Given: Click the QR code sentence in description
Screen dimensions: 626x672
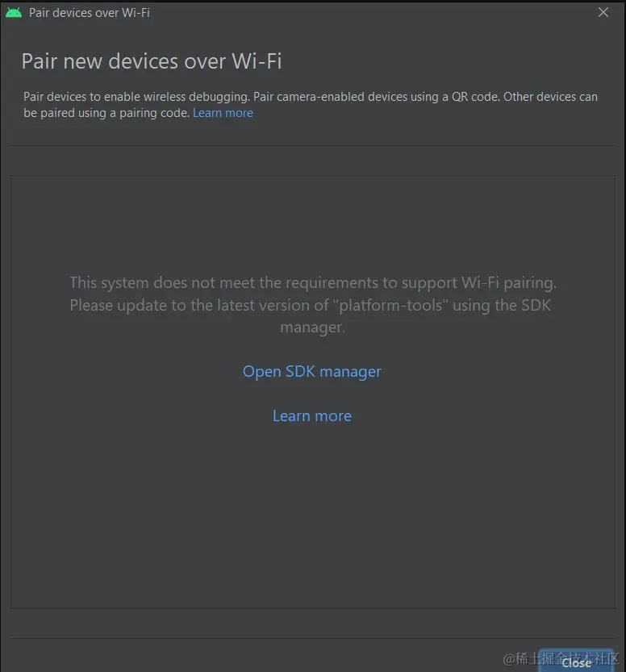Looking at the screenshot, I should 377,97.
